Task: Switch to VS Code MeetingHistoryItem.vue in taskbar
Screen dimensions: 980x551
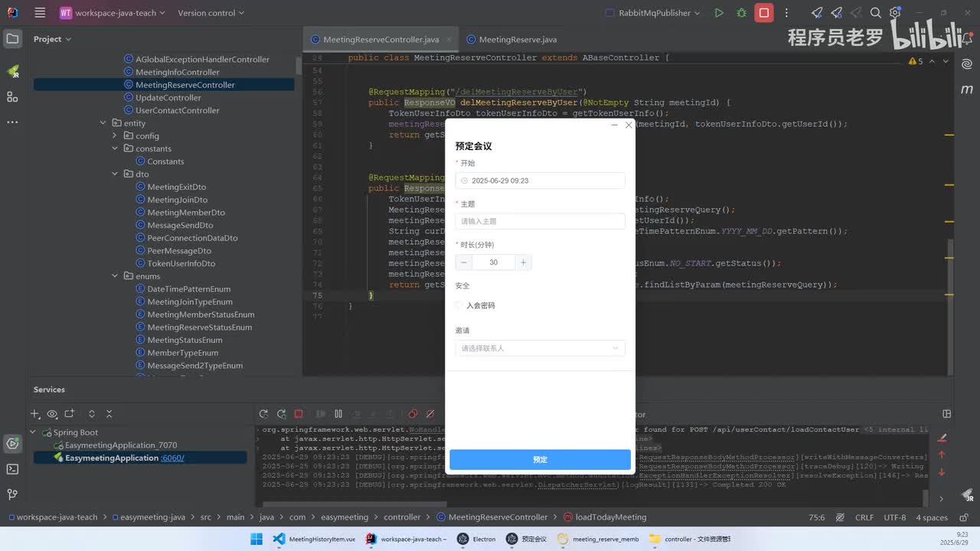Action: (x=315, y=539)
